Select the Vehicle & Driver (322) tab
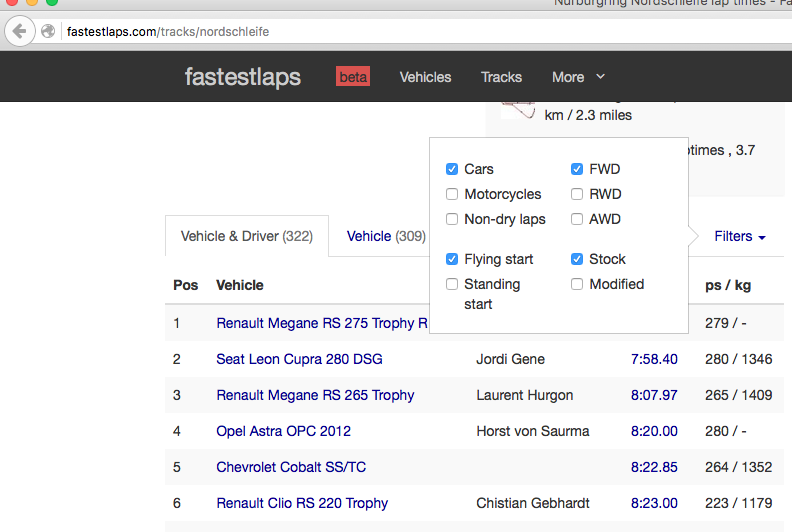Viewport: 792px width, 532px height. pos(246,236)
